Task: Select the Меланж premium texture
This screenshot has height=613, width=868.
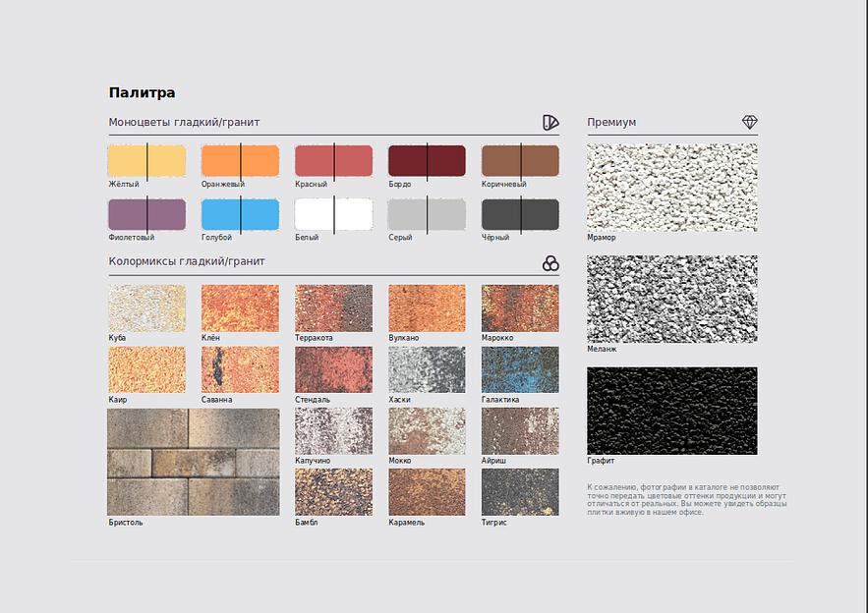Action: pyautogui.click(x=671, y=299)
